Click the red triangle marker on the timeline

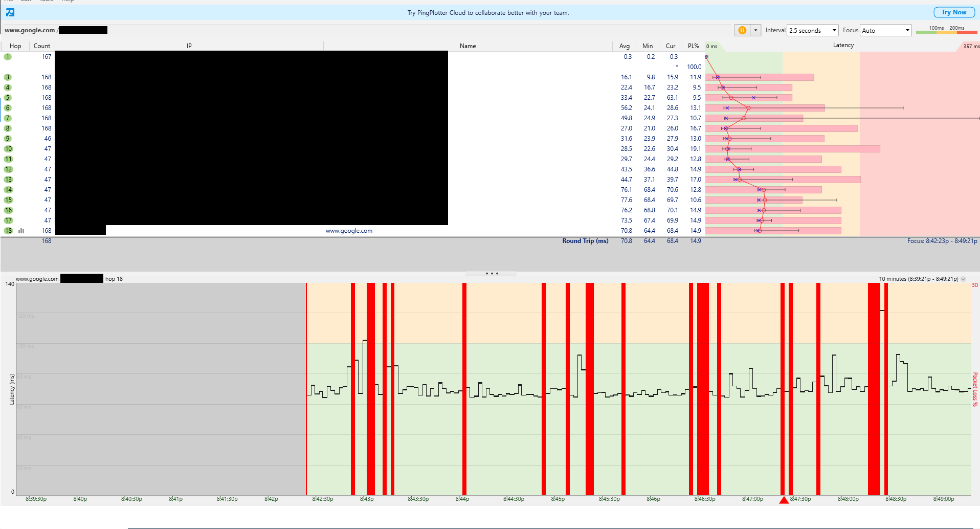pos(784,500)
